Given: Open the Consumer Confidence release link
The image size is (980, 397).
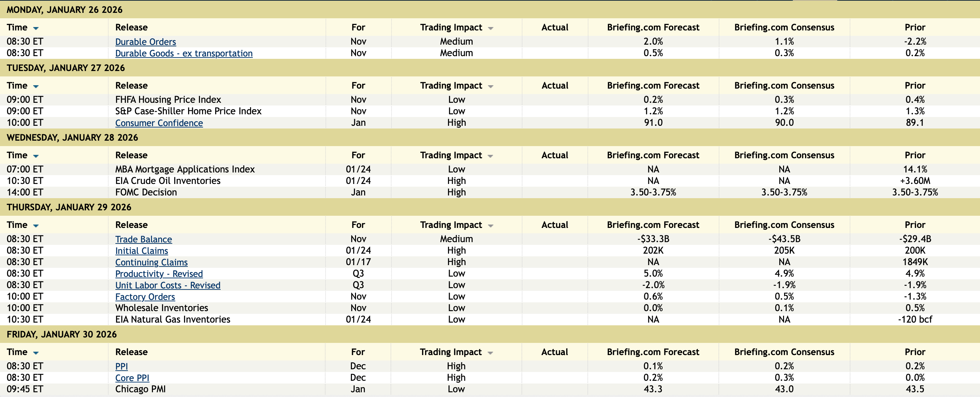Looking at the screenshot, I should click(x=159, y=123).
